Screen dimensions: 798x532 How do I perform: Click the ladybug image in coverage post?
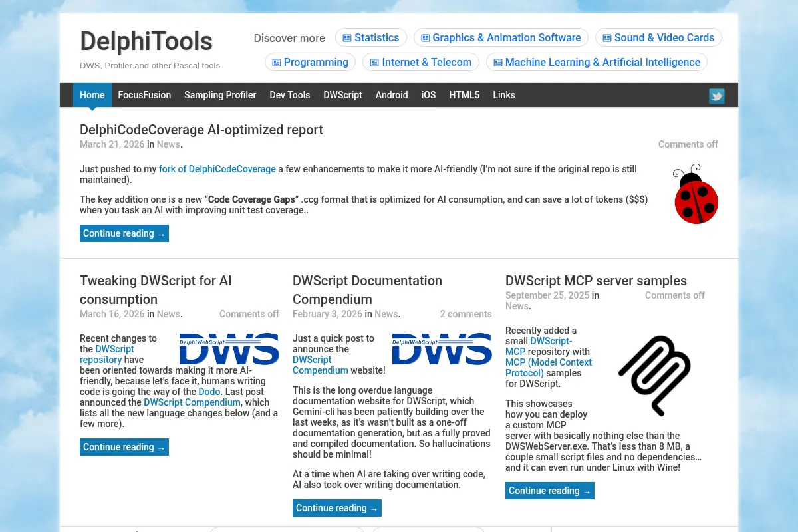[695, 194]
